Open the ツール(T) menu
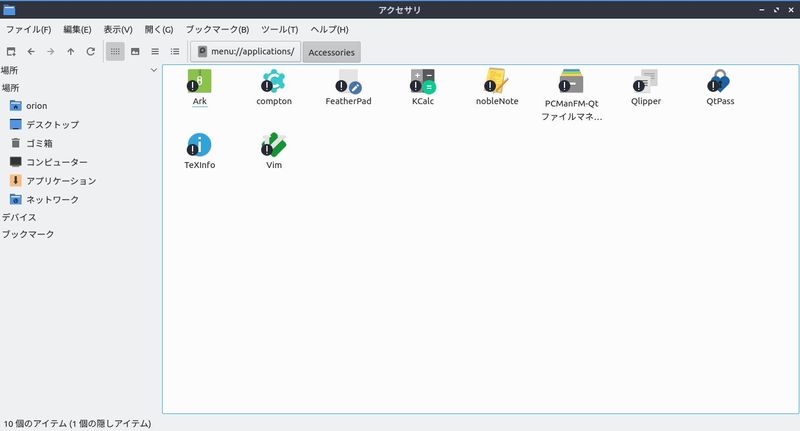 (279, 29)
